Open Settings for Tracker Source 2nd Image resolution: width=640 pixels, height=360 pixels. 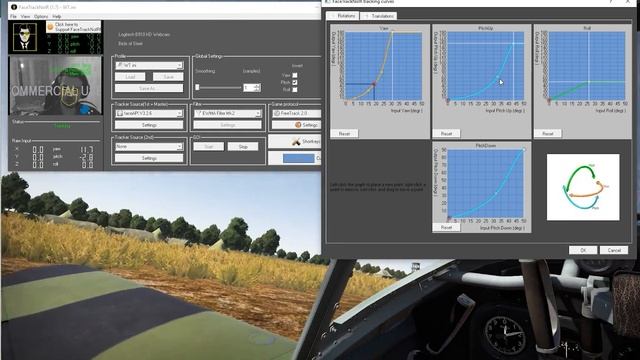pos(149,158)
